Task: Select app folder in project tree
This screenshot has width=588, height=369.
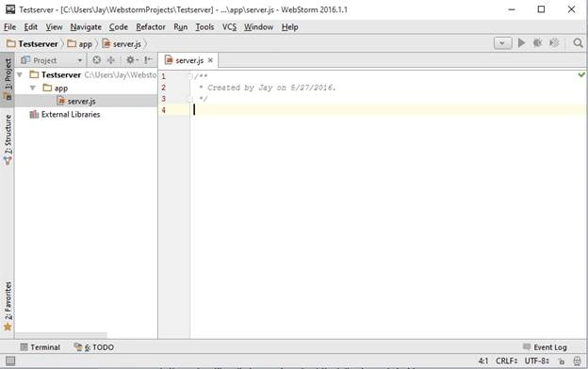Action: tap(55, 88)
